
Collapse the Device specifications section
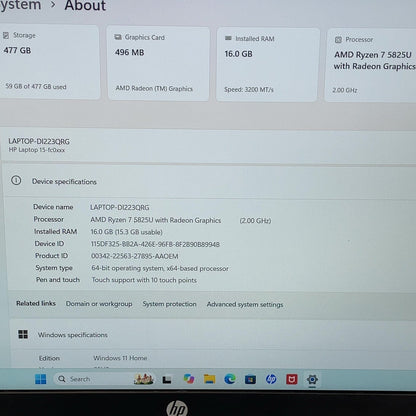pos(209,181)
